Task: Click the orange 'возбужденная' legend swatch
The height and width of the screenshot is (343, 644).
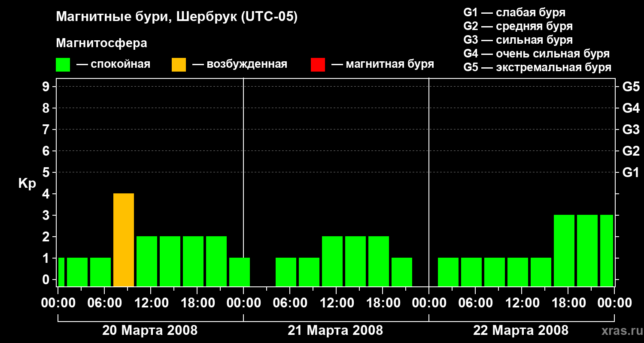Action: click(x=179, y=65)
